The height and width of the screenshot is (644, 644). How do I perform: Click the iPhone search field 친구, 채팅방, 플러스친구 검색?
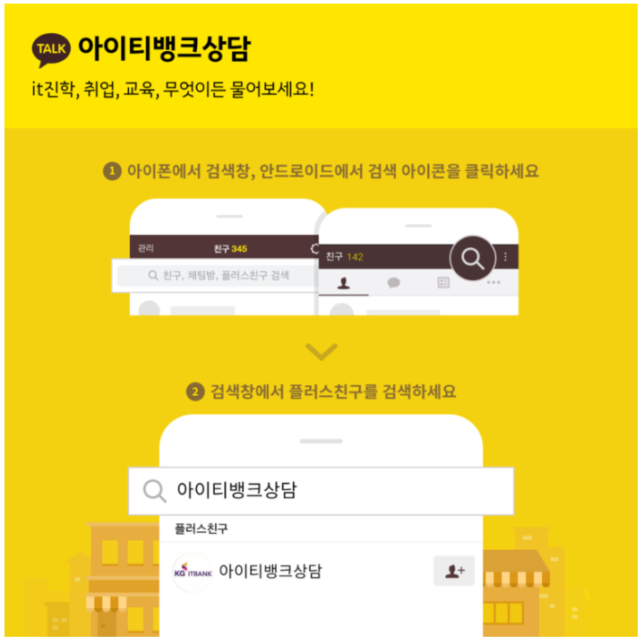(x=218, y=275)
